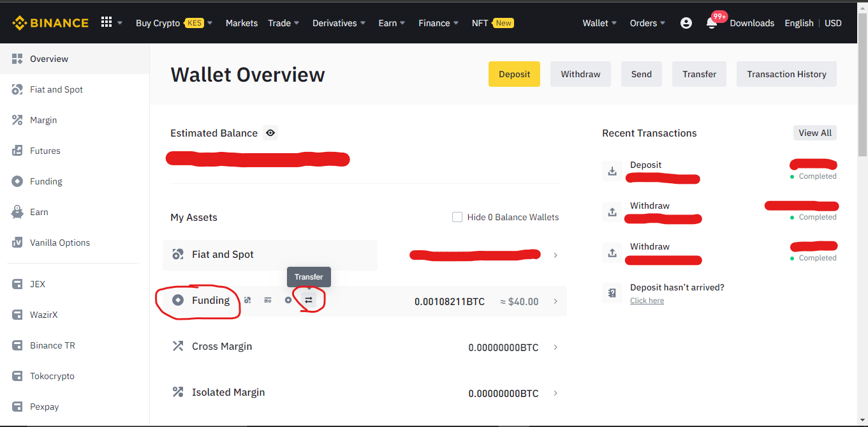Open Futures in the sidebar
The width and height of the screenshot is (868, 427).
click(75, 151)
